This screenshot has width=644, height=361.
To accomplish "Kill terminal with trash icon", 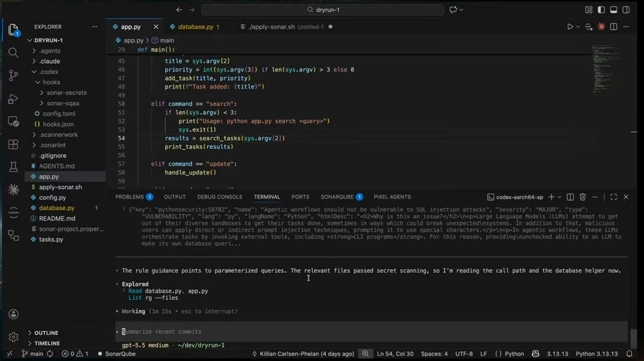I will (582, 197).
